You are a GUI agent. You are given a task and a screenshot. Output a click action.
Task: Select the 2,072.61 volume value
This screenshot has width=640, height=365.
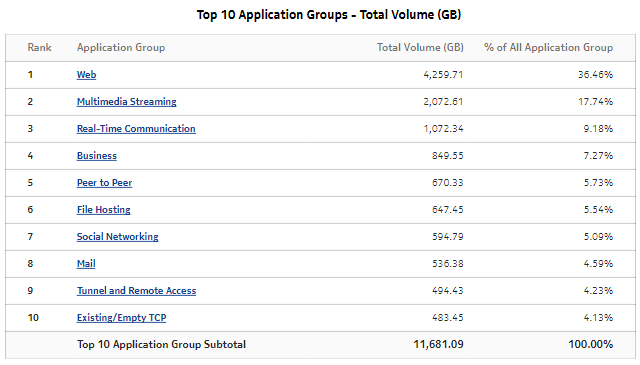(x=443, y=102)
